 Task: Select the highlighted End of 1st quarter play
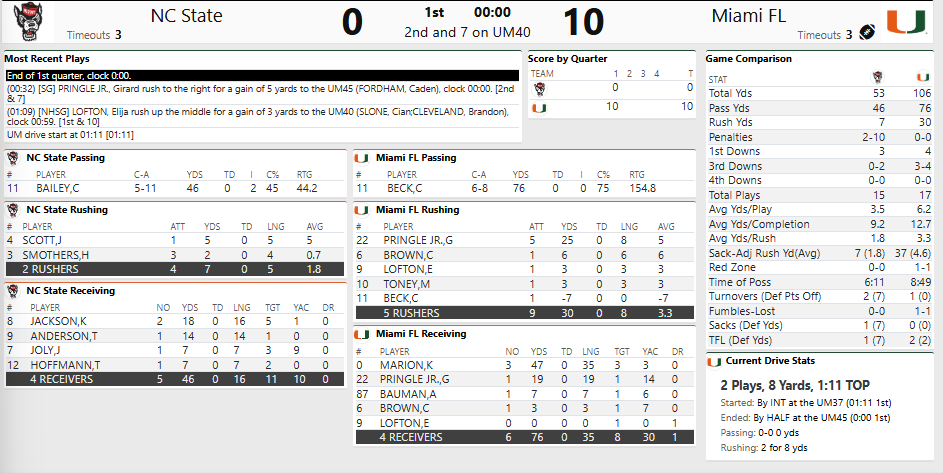[262, 76]
